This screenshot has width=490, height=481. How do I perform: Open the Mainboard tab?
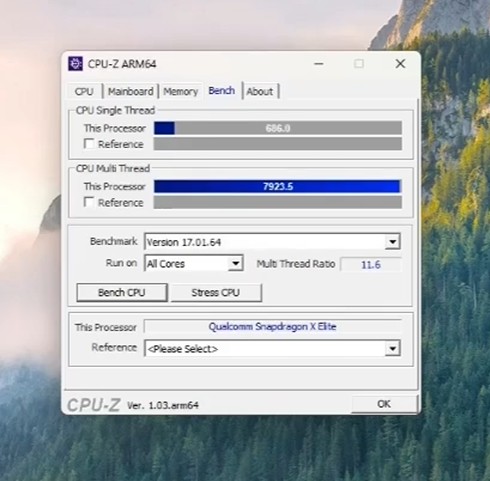coord(131,91)
